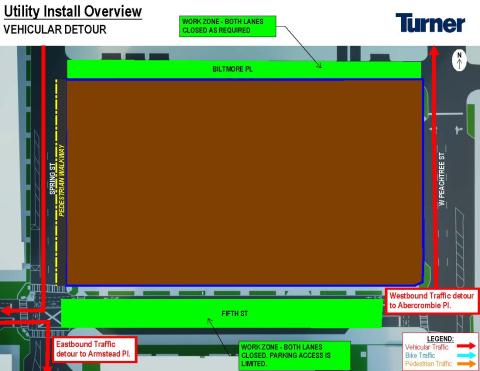Click the 'BILTMORE PL' street label
Screen dimensions: 480x371
click(232, 69)
